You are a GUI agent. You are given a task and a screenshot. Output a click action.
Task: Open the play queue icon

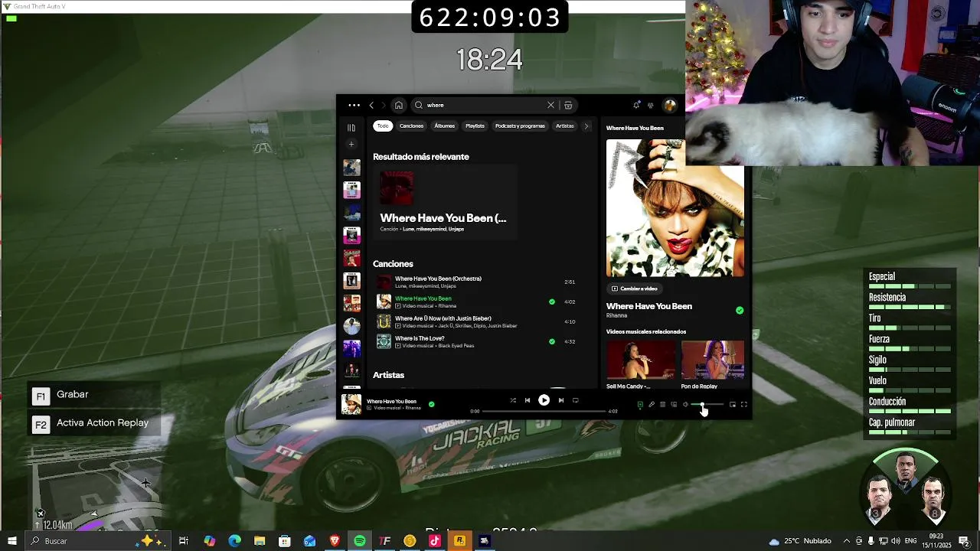(663, 404)
